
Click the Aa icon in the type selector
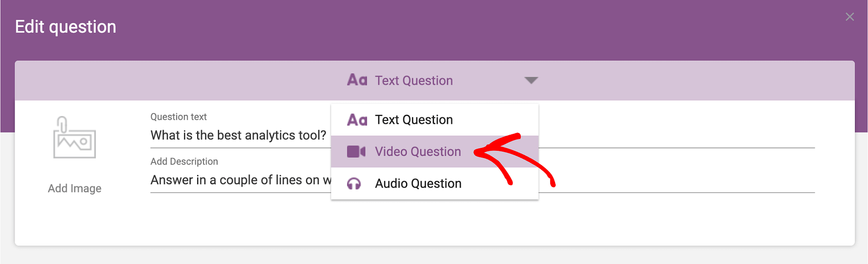click(357, 80)
